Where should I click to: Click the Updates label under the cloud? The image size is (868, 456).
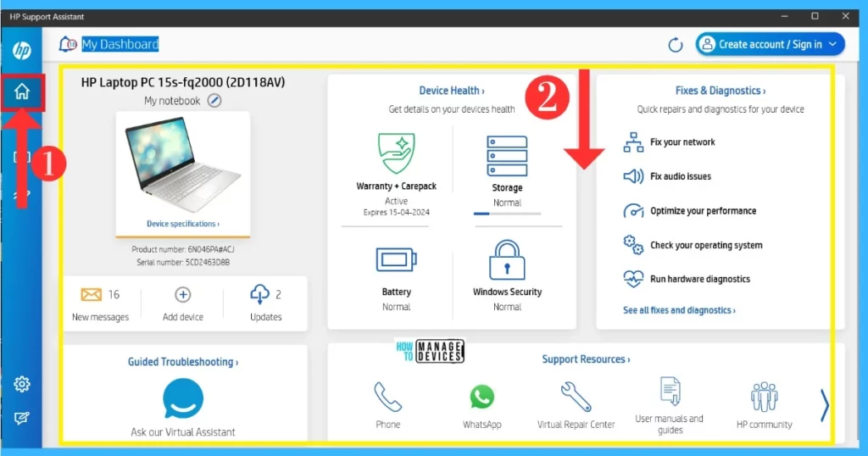click(x=265, y=317)
